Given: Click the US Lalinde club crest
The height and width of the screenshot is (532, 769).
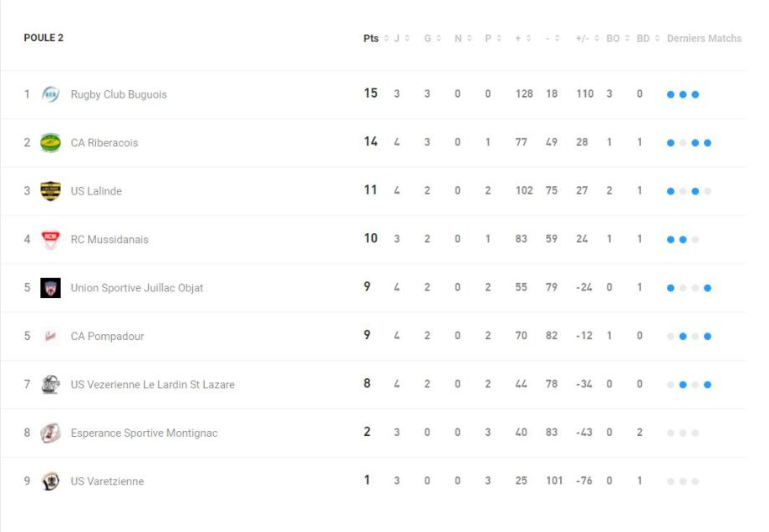Looking at the screenshot, I should 50,191.
